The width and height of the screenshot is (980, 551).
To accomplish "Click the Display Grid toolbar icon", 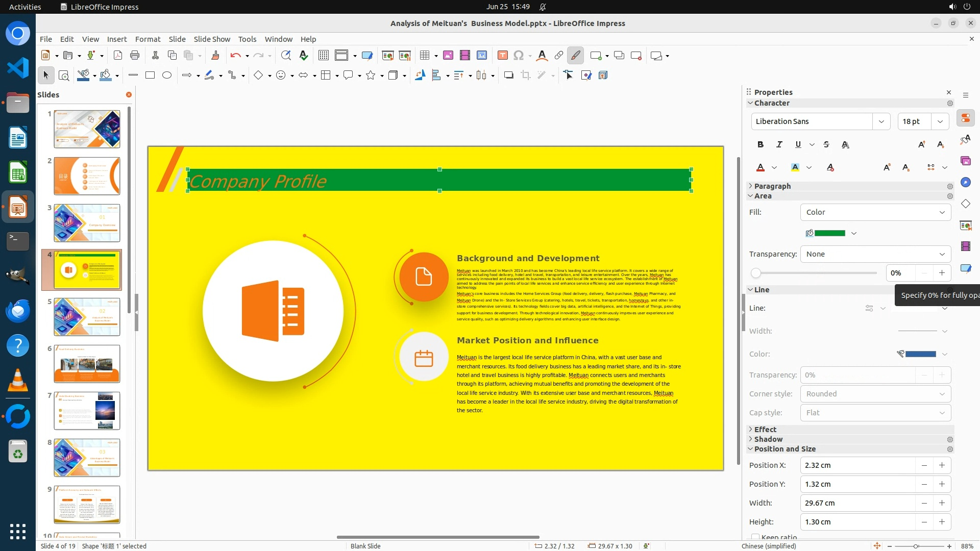I will tap(323, 56).
